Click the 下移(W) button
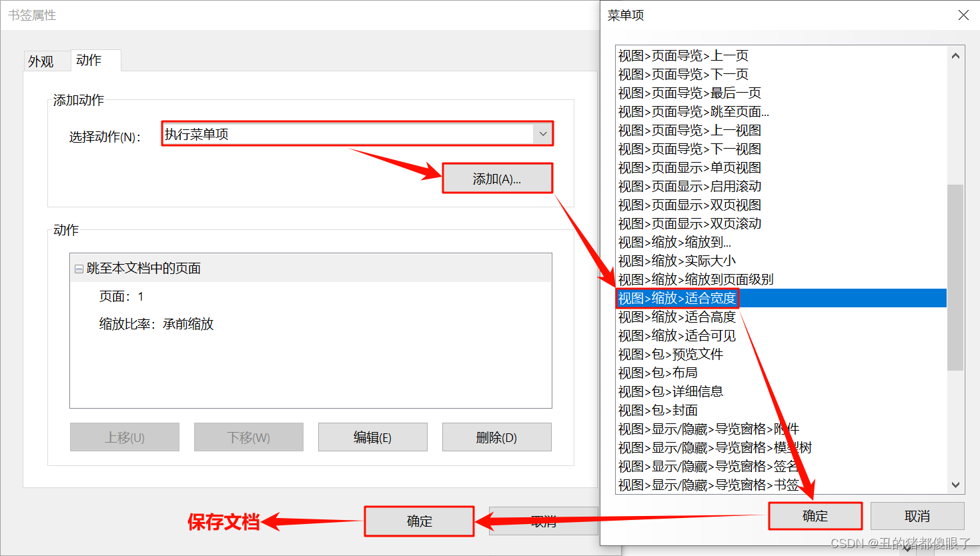Screen dimensions: 980x556 (249, 437)
